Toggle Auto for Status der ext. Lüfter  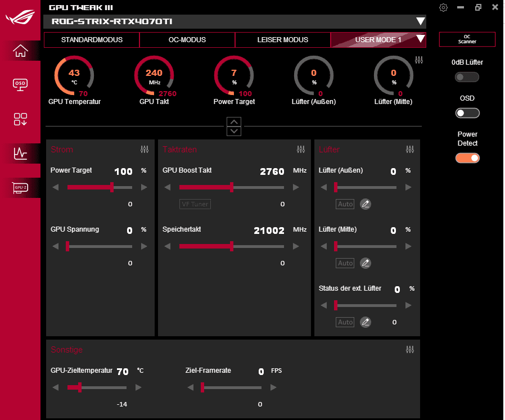pos(345,322)
